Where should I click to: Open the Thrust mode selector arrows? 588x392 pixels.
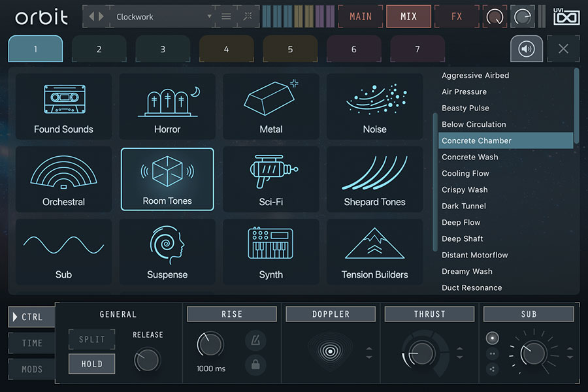pyautogui.click(x=460, y=353)
